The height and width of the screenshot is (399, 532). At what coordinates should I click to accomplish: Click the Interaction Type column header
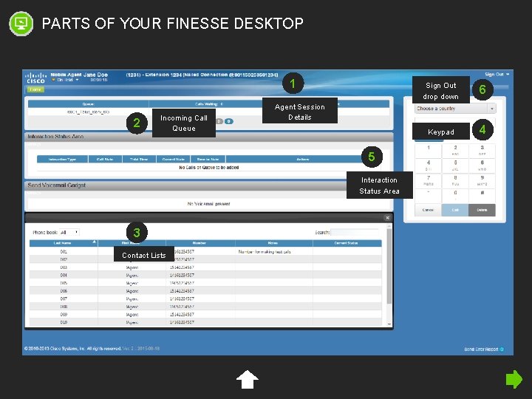[x=62, y=159]
